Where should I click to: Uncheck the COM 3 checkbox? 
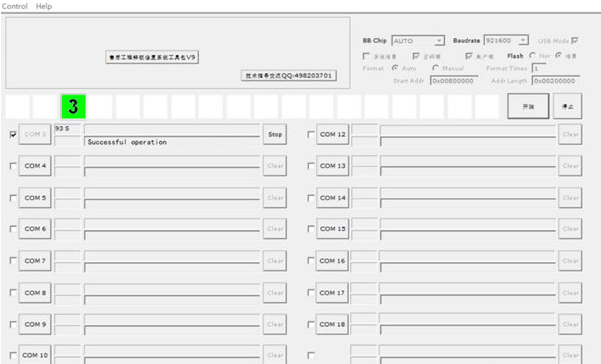(13, 134)
